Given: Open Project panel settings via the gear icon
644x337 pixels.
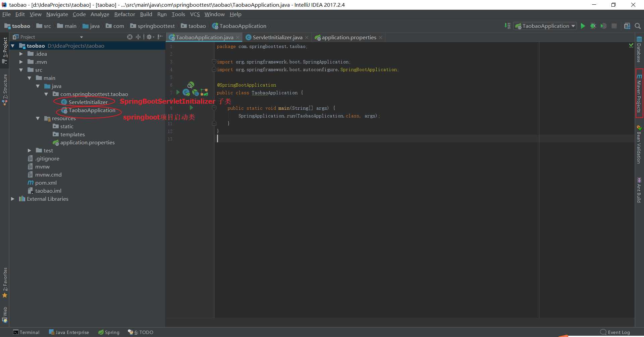Looking at the screenshot, I should pyautogui.click(x=150, y=37).
